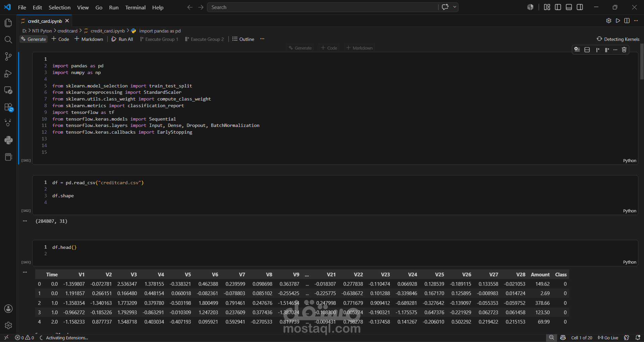Add a Code cell from toolbar
644x342 pixels.
pyautogui.click(x=60, y=39)
